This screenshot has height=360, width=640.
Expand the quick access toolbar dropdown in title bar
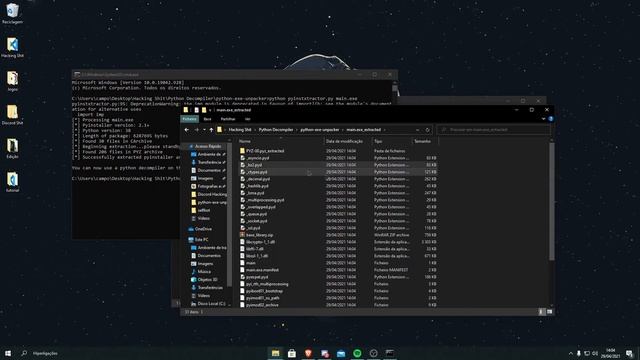click(x=210, y=110)
